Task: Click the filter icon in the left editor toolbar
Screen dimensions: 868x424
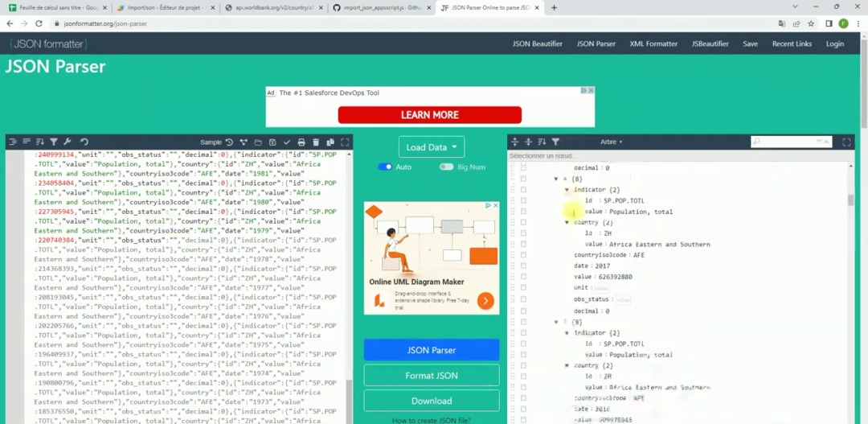Action: pyautogui.click(x=54, y=142)
